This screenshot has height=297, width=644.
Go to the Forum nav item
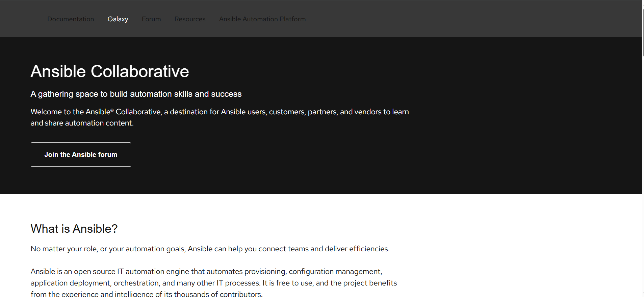point(151,19)
